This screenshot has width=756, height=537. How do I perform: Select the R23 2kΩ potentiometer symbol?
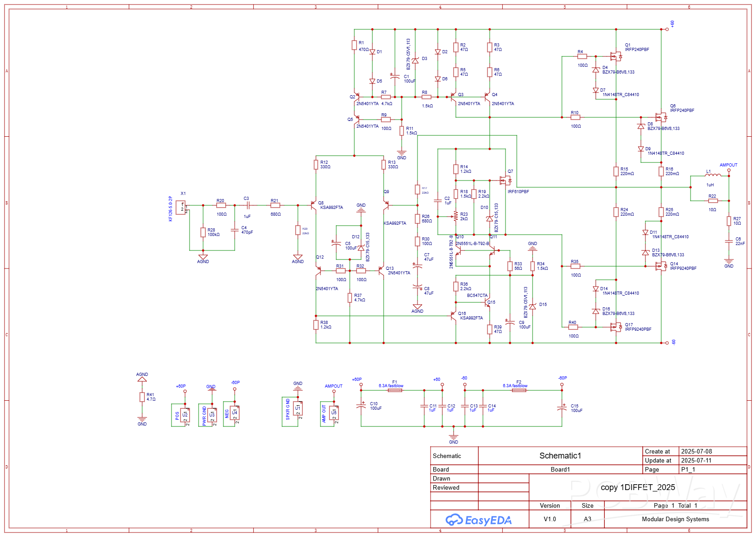pyautogui.click(x=456, y=217)
